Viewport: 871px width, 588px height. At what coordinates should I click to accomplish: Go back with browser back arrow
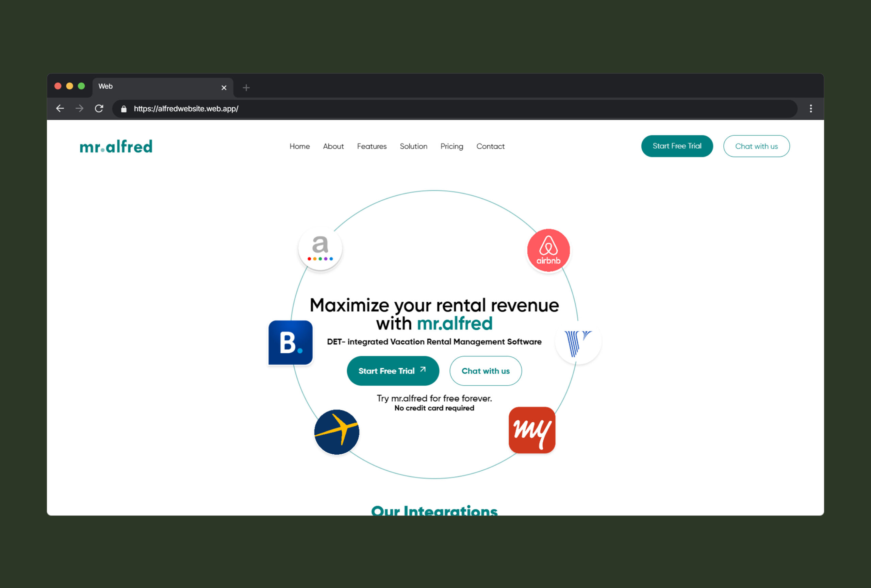click(x=60, y=108)
